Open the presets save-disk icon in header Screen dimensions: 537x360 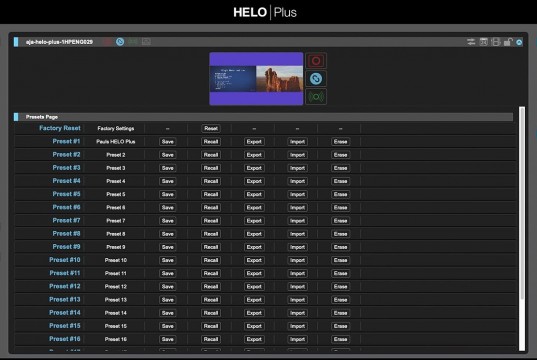pos(496,42)
